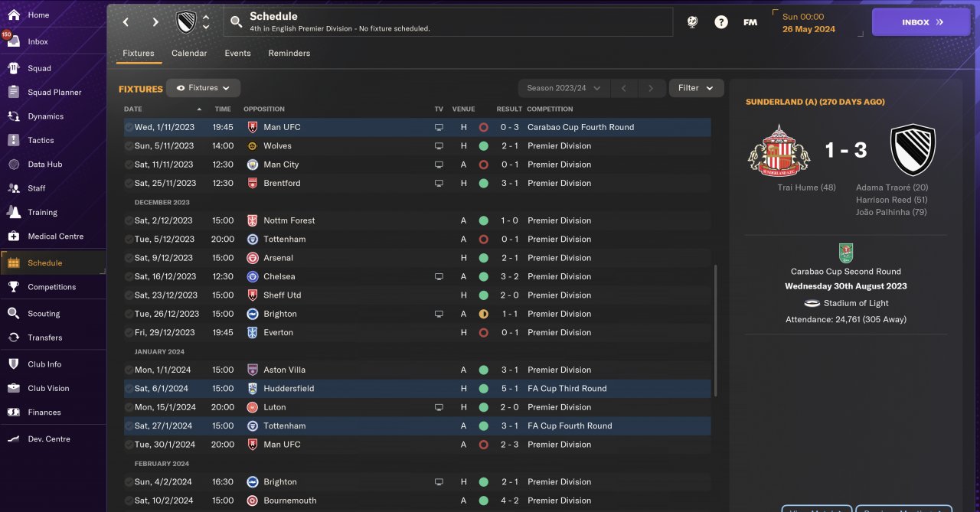Toggle the checkmark beside the Huddersfield FA Cup fixture

point(129,389)
